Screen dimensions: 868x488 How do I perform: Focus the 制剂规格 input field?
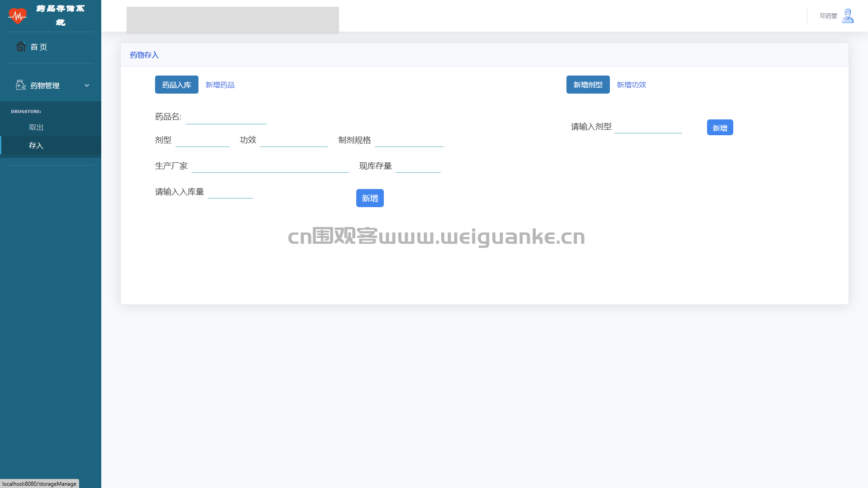pyautogui.click(x=409, y=140)
